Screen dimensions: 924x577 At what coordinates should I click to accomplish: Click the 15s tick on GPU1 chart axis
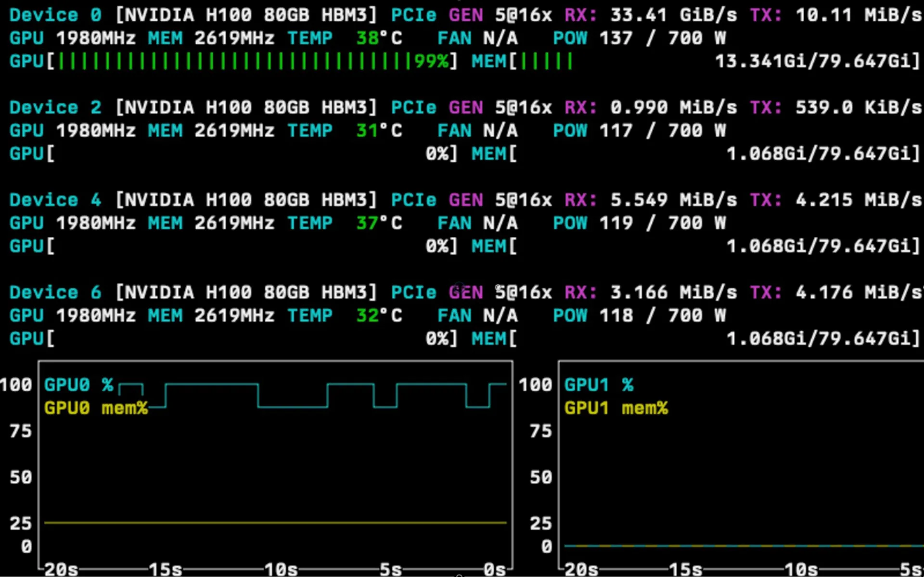686,569
